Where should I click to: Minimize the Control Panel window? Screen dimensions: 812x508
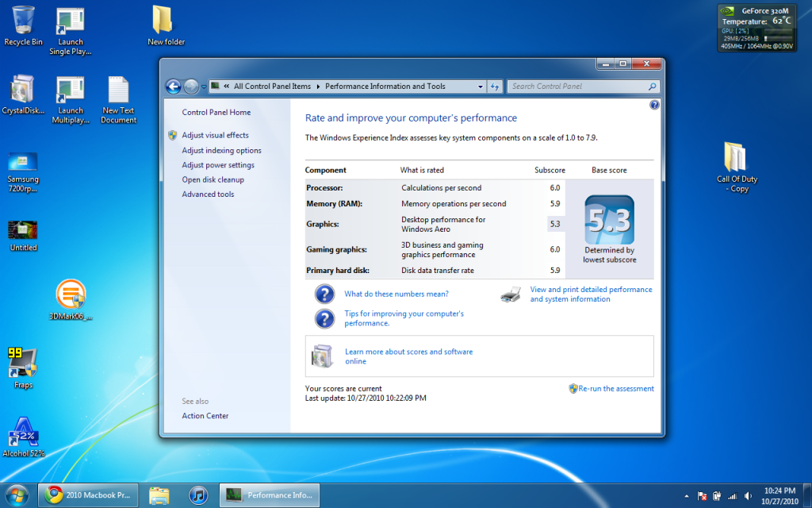pyautogui.click(x=605, y=63)
